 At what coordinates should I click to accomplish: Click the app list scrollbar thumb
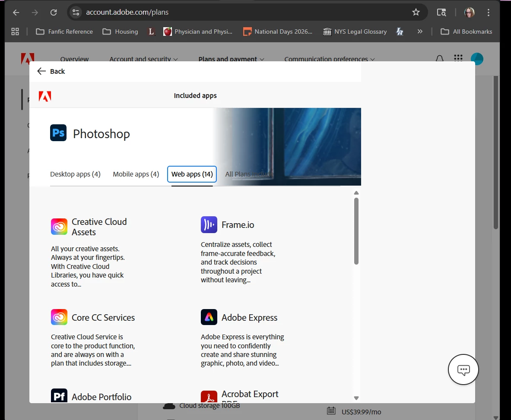click(356, 231)
